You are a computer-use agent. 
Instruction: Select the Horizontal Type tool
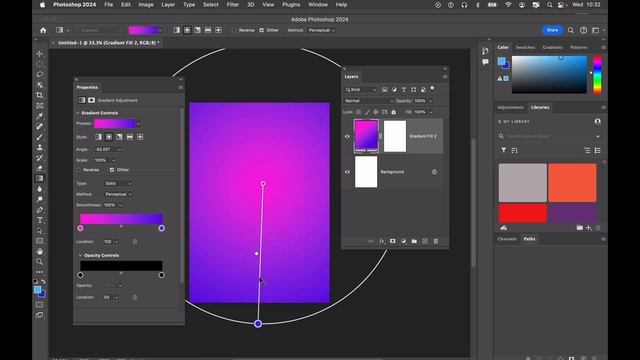tap(40, 220)
